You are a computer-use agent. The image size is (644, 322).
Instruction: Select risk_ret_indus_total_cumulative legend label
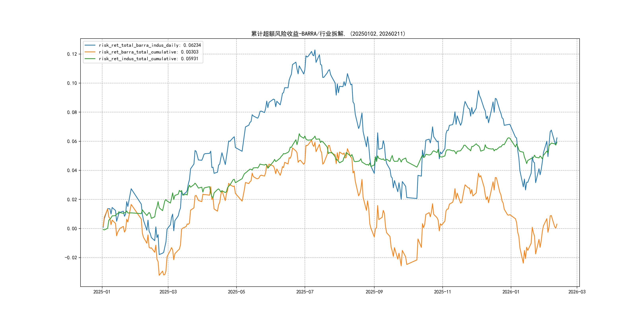tap(148, 59)
